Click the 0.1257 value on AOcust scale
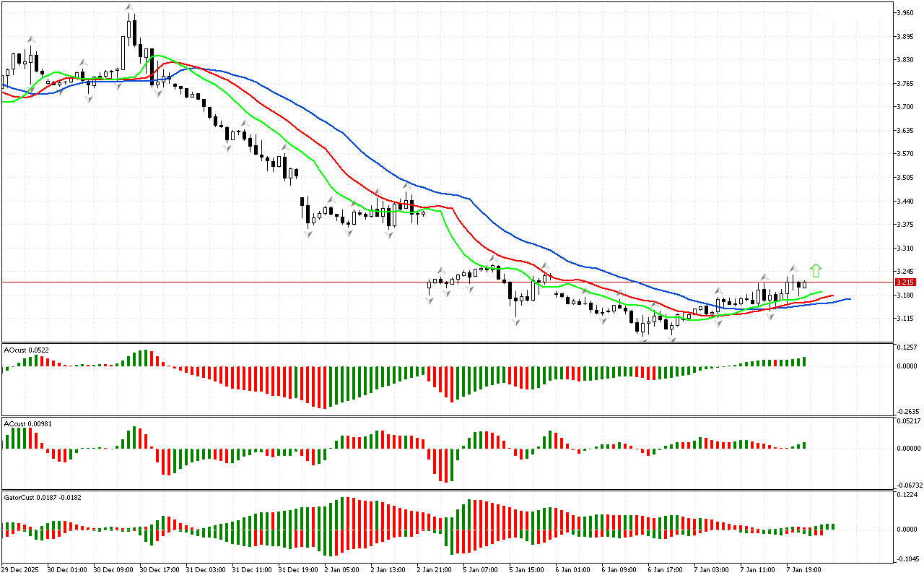Viewport: 924px width, 578px height. pyautogui.click(x=907, y=348)
